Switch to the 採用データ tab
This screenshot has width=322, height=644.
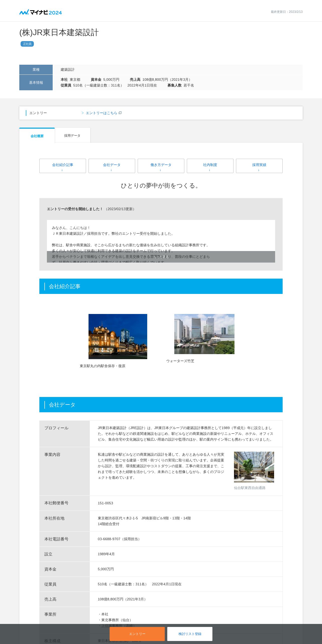tap(72, 135)
